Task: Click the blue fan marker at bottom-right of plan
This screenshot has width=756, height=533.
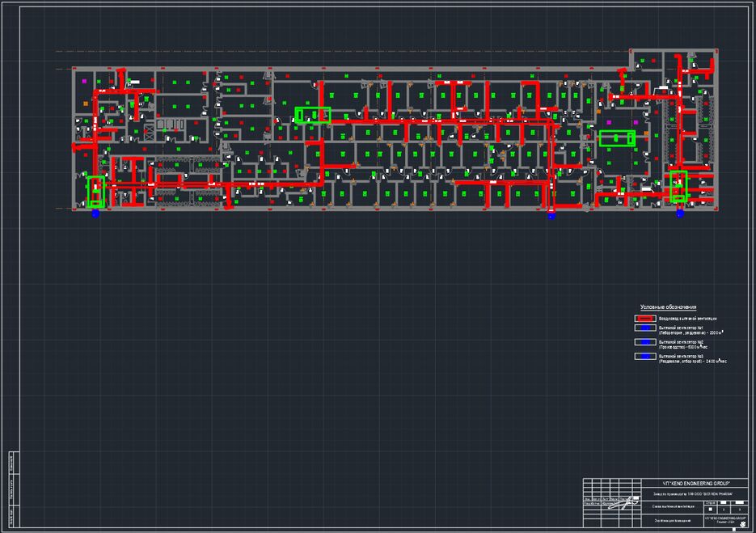Action: [680, 214]
